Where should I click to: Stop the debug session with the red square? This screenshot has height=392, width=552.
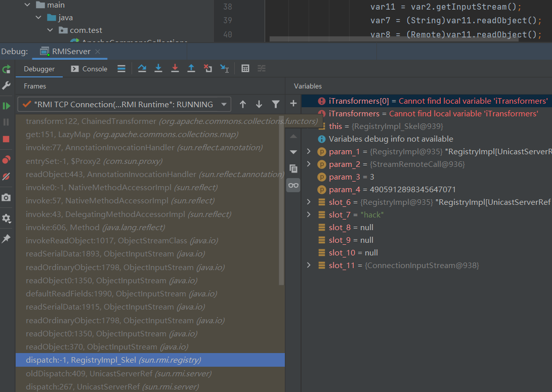point(7,139)
